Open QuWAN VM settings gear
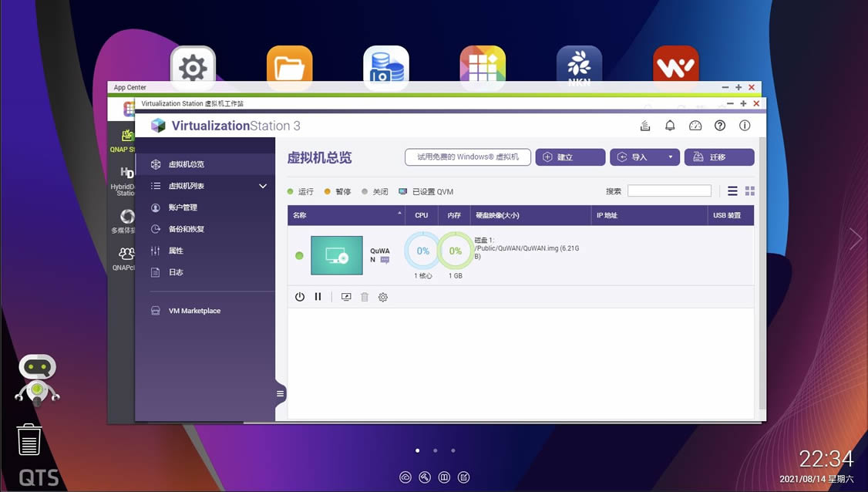This screenshot has width=868, height=492. point(382,297)
